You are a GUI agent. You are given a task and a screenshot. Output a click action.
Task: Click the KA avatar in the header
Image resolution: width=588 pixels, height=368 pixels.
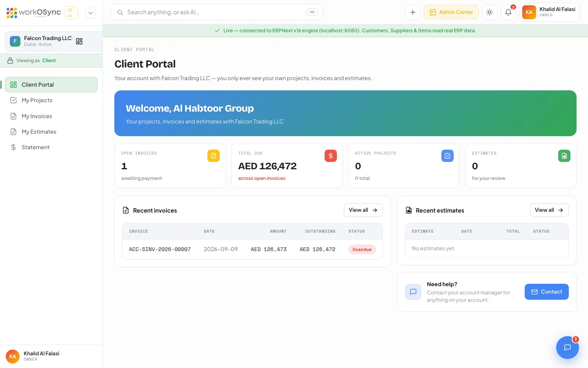(529, 12)
